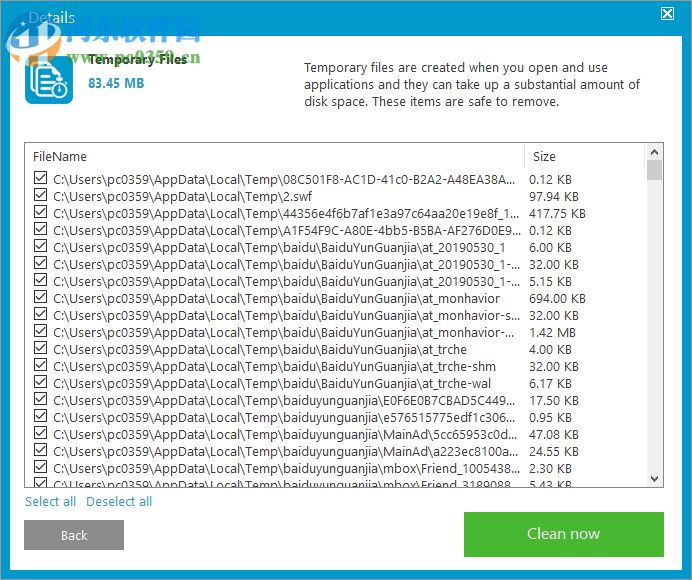Click the 47.08 KB size value
The width and height of the screenshot is (692, 580).
[x=554, y=435]
